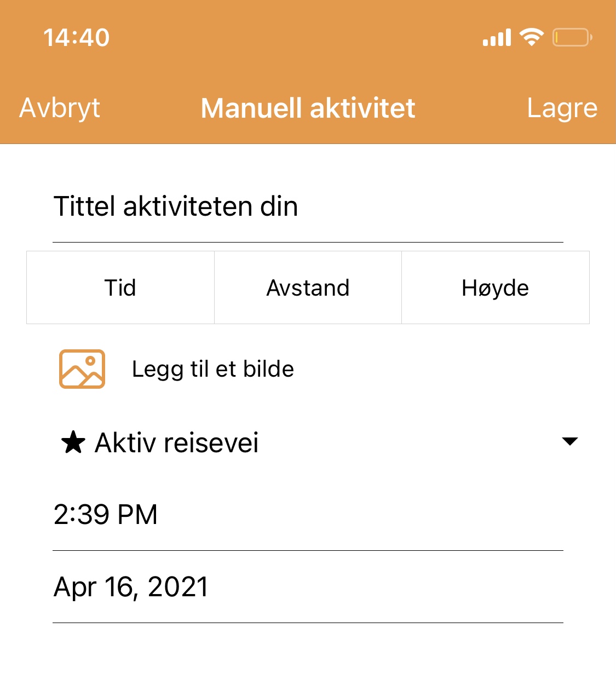Edit the activity start time value
The width and height of the screenshot is (616, 697).
[x=106, y=515]
